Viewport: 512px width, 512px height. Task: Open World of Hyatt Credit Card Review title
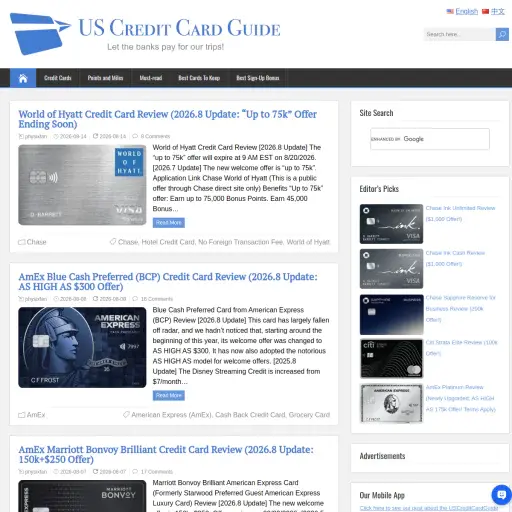click(x=168, y=119)
